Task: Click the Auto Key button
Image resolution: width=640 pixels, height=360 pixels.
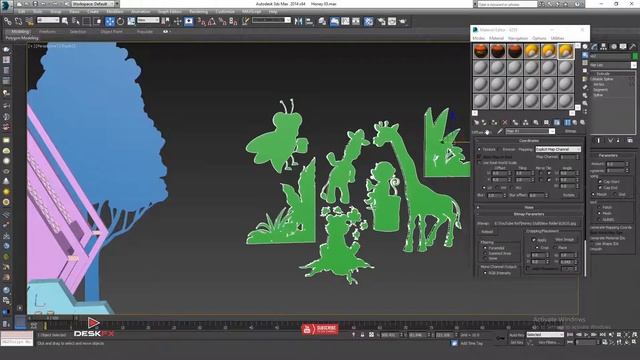Action: pos(517,335)
